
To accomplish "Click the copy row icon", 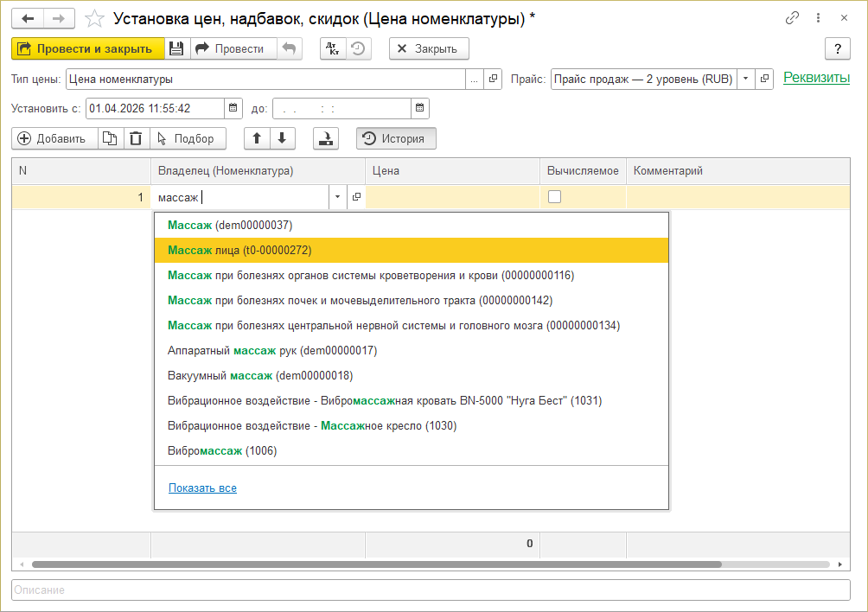I will 109,138.
